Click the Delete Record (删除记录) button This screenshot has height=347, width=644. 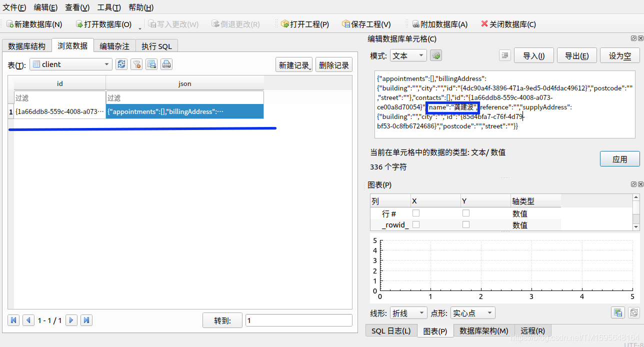tap(334, 65)
